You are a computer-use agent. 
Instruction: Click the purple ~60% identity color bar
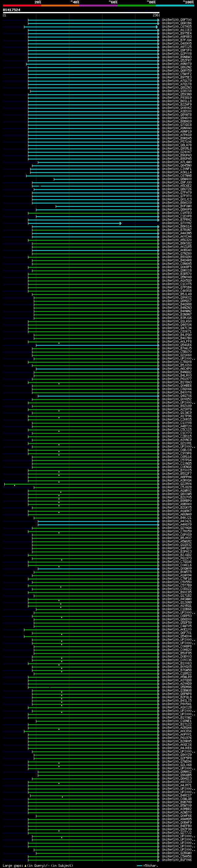pyautogui.click(x=99, y=6)
